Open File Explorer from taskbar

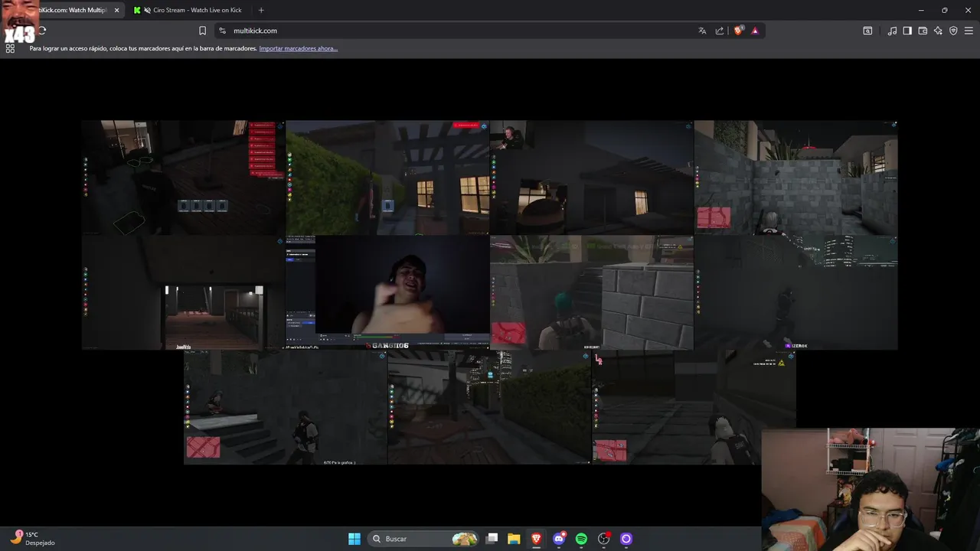(514, 539)
